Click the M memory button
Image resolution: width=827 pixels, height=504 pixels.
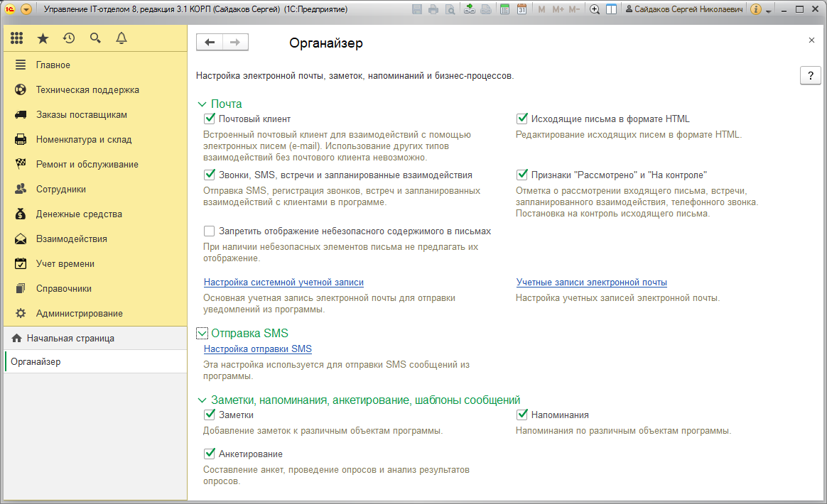541,9
